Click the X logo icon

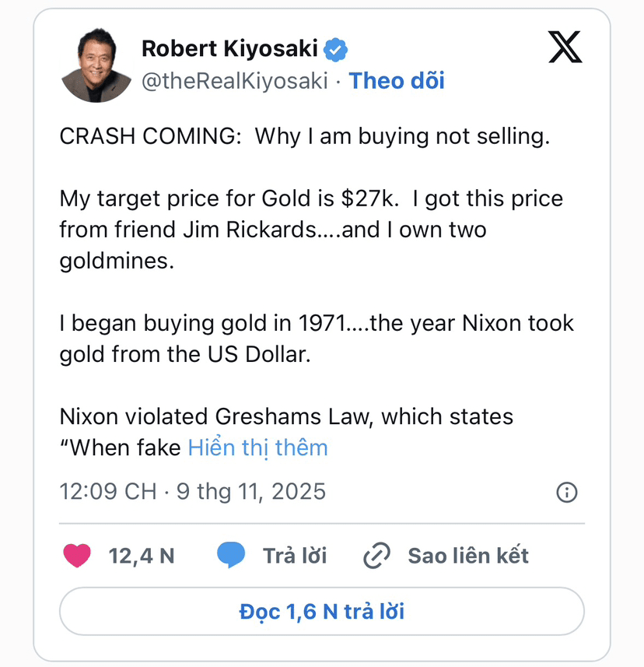pyautogui.click(x=565, y=49)
